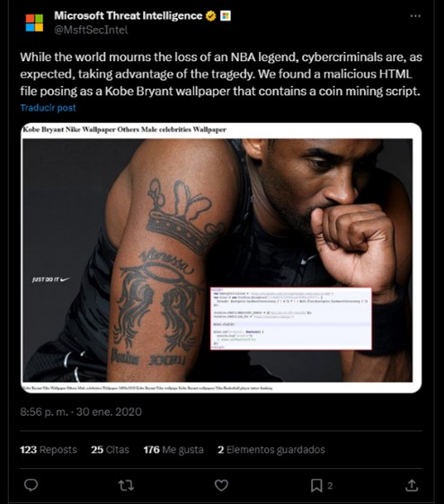Screen dimensions: 444x504
Task: Open the Microsoft Threat Intelligence profile name
Action: [129, 15]
